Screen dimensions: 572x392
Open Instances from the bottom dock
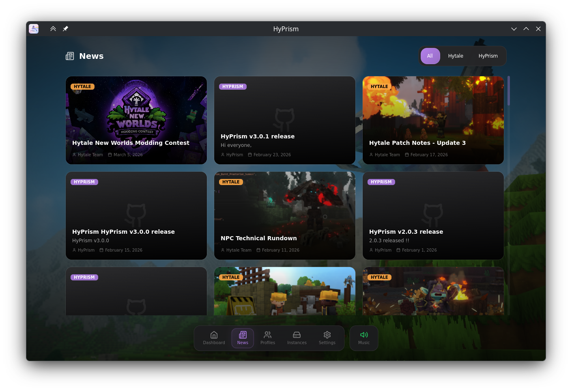point(297,338)
